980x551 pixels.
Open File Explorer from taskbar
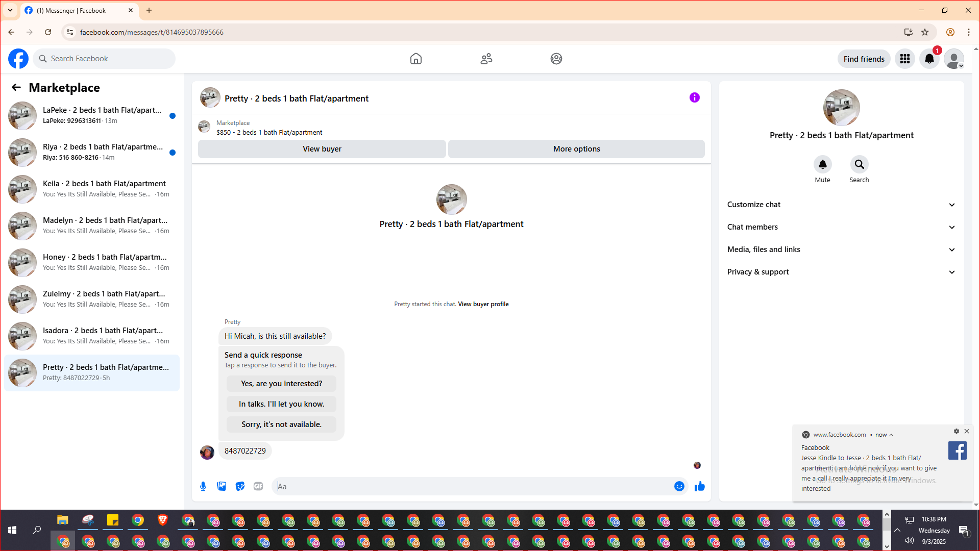pos(63,520)
